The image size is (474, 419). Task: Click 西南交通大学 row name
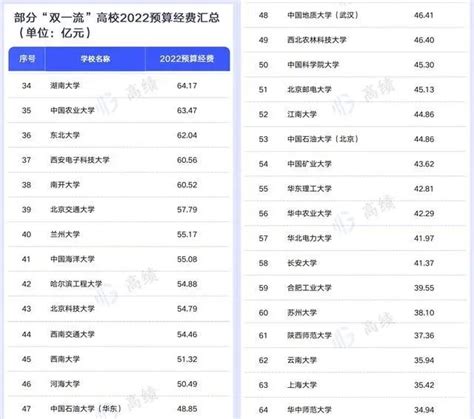click(72, 334)
